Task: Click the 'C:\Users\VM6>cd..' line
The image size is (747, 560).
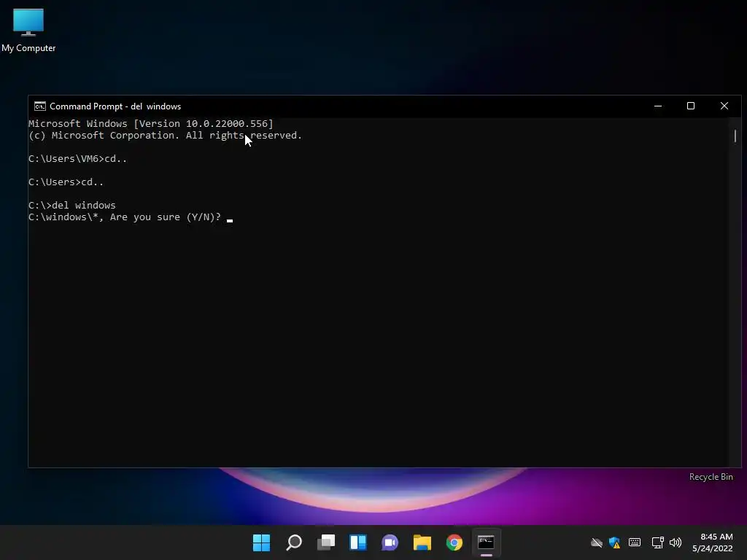Action: click(77, 158)
